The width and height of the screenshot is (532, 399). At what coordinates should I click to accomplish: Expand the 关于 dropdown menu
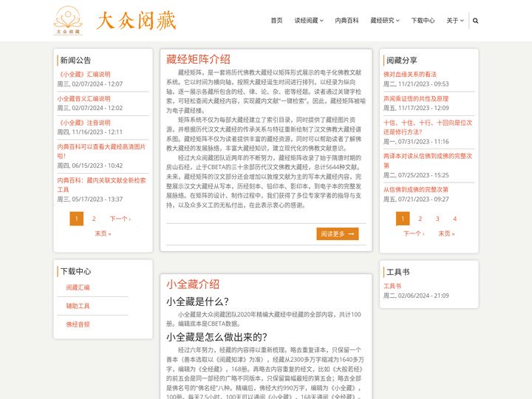tap(455, 21)
